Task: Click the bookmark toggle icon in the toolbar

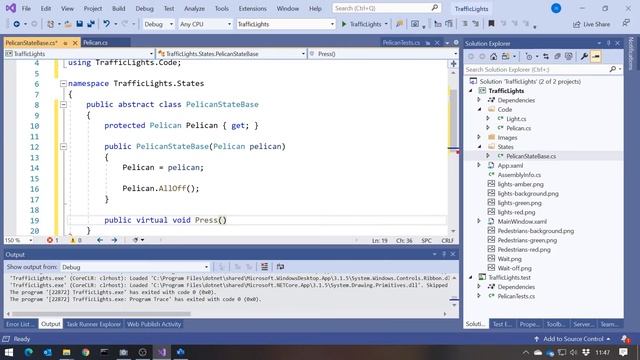Action: (x=491, y=24)
